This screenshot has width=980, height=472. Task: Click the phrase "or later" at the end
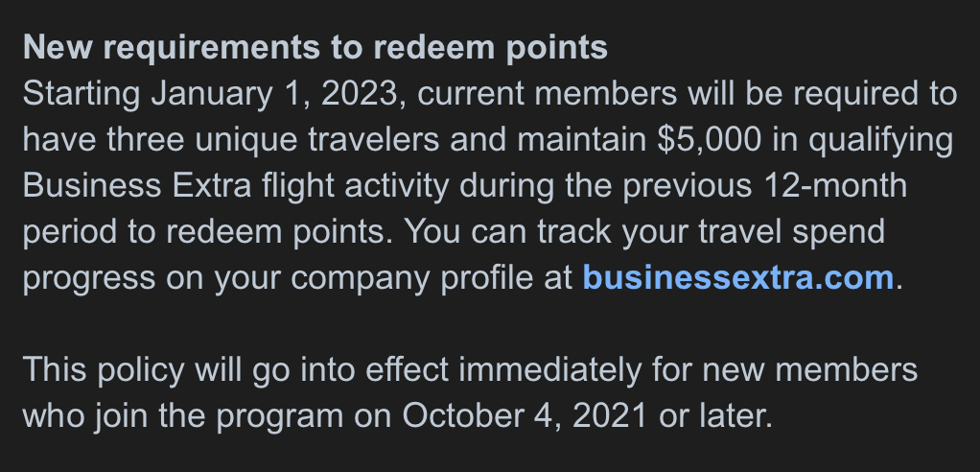(x=715, y=415)
